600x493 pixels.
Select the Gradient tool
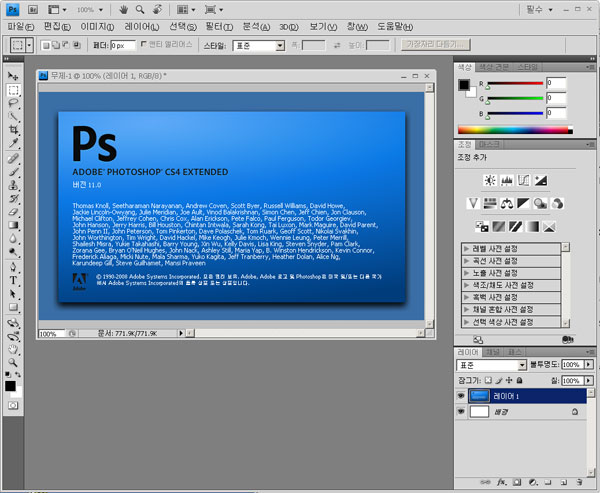click(13, 225)
